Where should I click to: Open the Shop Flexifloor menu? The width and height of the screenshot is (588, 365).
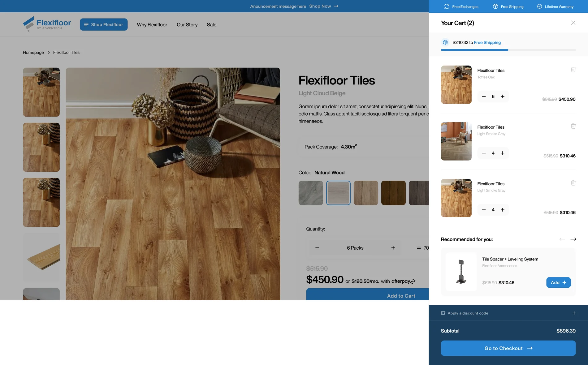coord(104,24)
